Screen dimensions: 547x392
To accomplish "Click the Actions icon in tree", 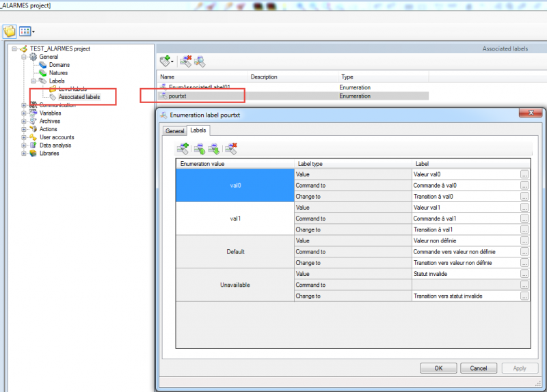I will coord(33,129).
